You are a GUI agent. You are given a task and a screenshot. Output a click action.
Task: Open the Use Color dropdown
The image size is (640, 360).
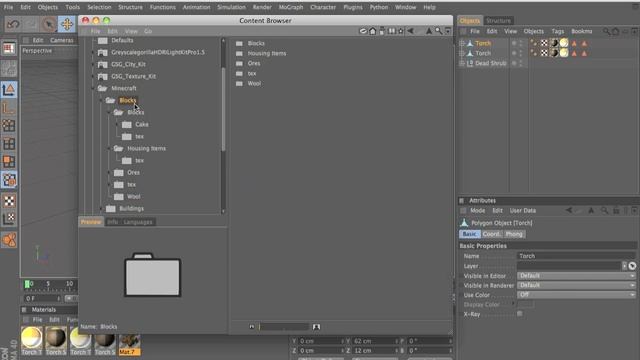576,295
